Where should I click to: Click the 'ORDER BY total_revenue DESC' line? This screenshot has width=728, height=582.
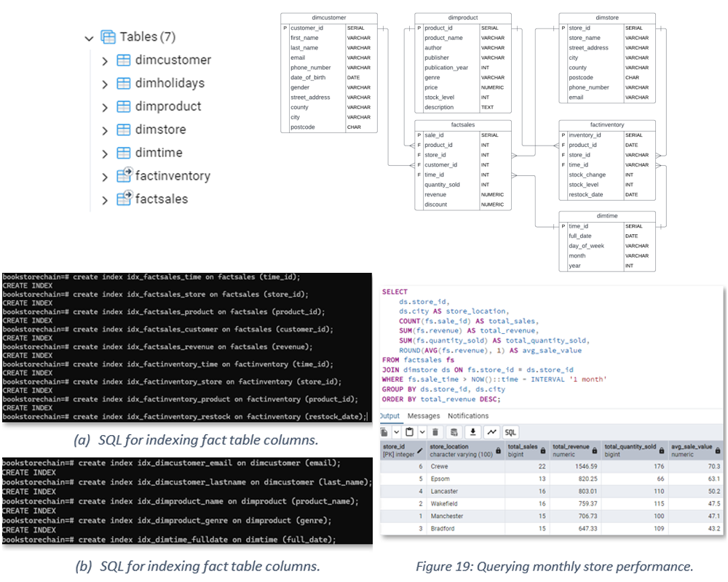point(441,399)
